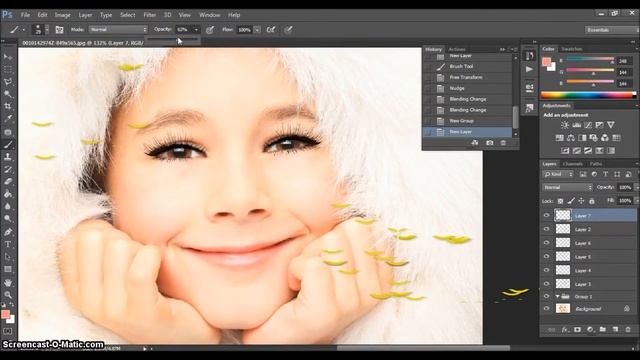Open the Filter menu
This screenshot has width=640, height=360.
(x=150, y=15)
